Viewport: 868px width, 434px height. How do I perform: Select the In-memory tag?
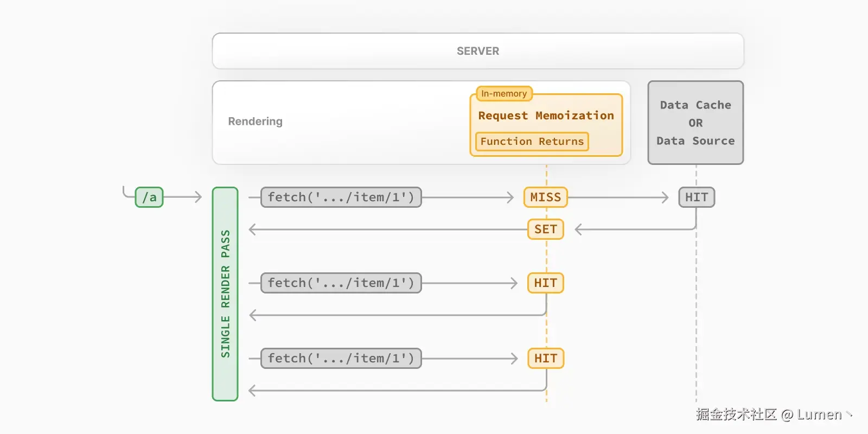tap(504, 94)
